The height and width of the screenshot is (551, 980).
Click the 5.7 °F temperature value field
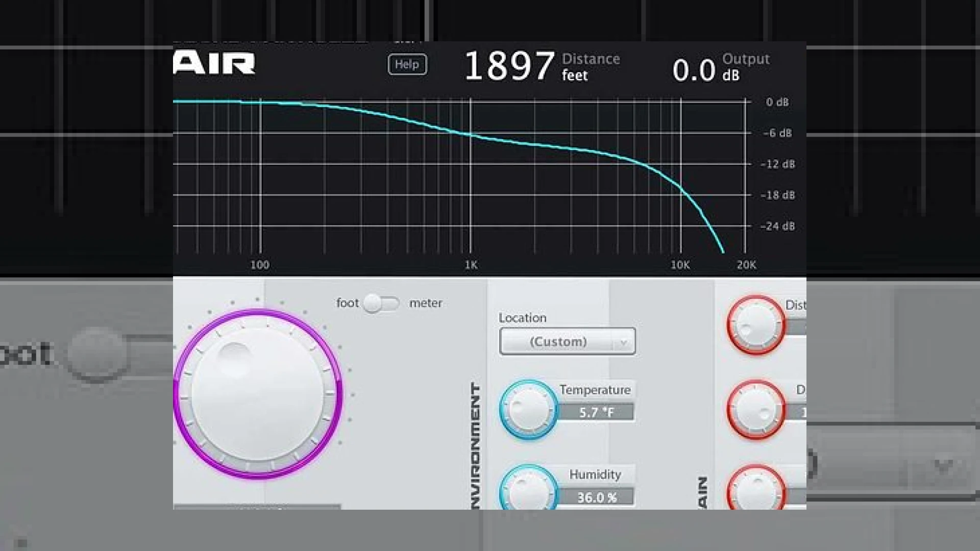pyautogui.click(x=597, y=412)
